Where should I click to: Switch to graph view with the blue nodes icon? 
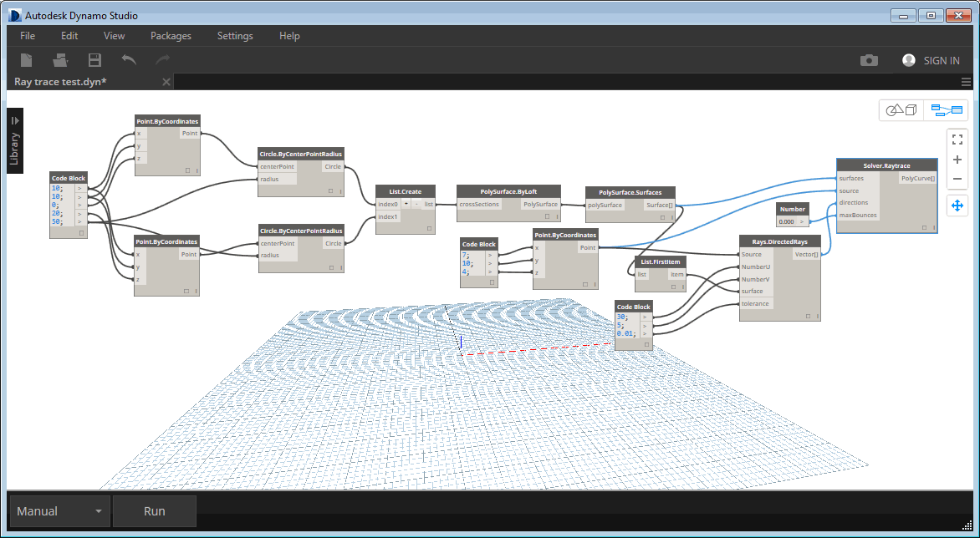[947, 109]
